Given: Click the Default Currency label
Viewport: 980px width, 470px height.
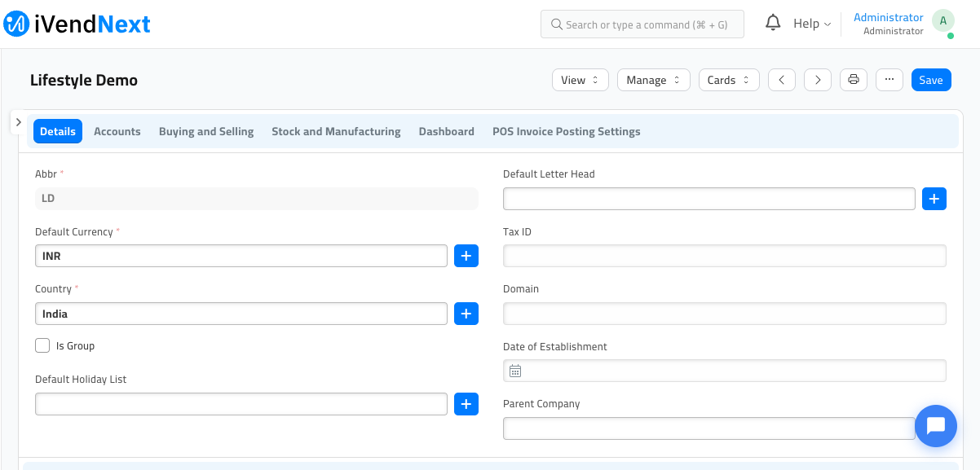Looking at the screenshot, I should pos(74,231).
